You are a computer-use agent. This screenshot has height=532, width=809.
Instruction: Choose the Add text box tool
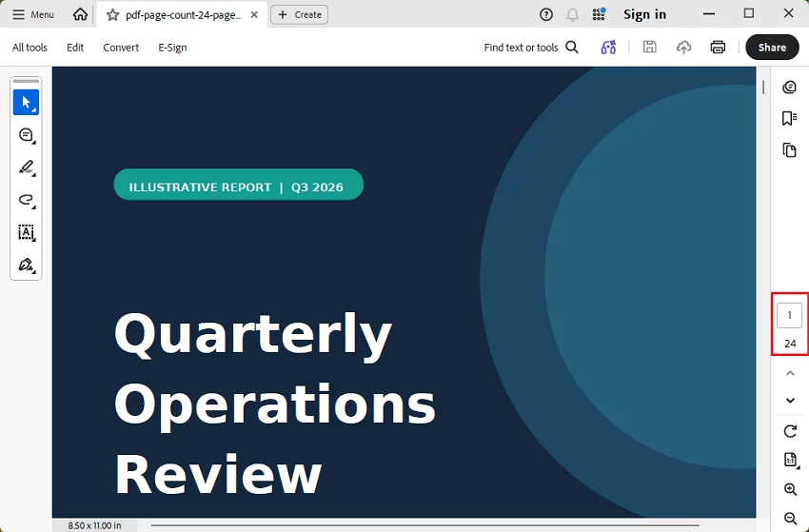tap(26, 233)
